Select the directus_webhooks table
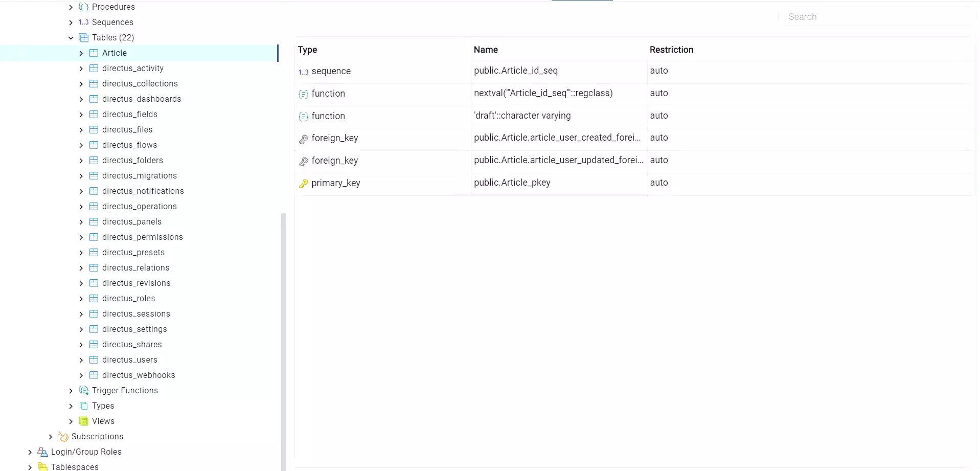The image size is (980, 471). tap(139, 375)
